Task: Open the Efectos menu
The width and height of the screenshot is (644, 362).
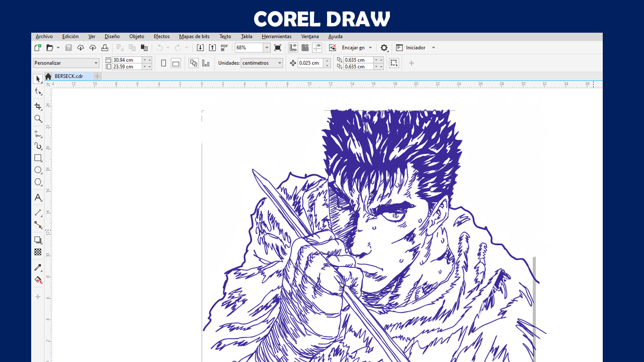Action: (x=162, y=37)
